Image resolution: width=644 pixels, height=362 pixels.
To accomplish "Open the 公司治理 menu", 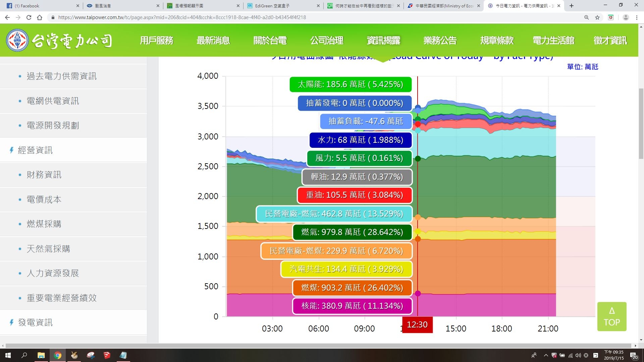I will 327,41.
